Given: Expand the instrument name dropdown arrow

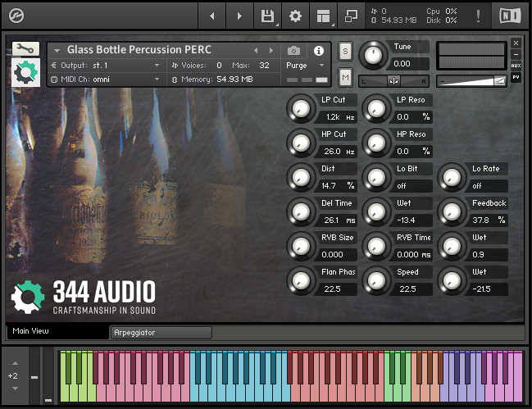Looking at the screenshot, I should coord(57,51).
